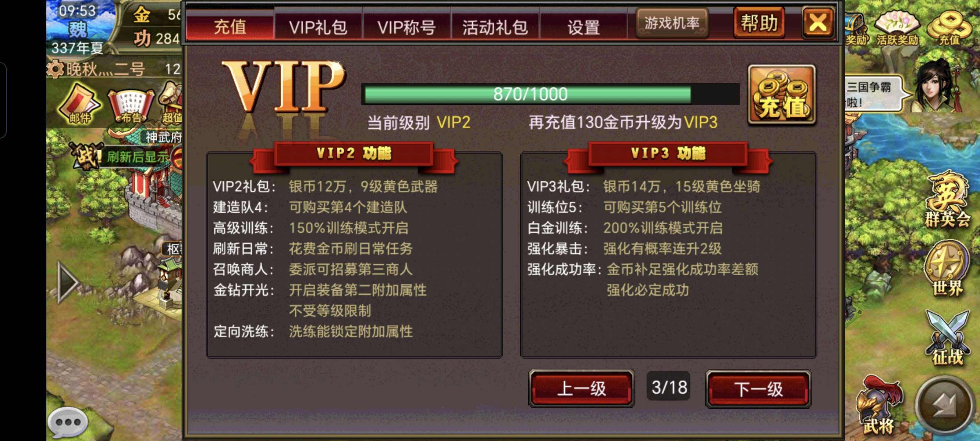The image size is (980, 441).
Task: Go to 下一级 next VIP level
Action: (758, 388)
